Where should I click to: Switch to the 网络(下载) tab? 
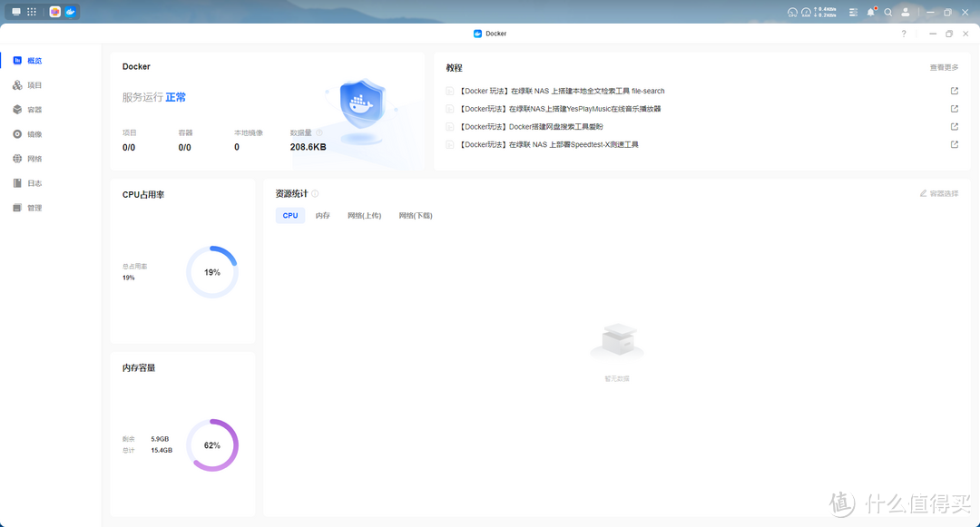coord(416,215)
